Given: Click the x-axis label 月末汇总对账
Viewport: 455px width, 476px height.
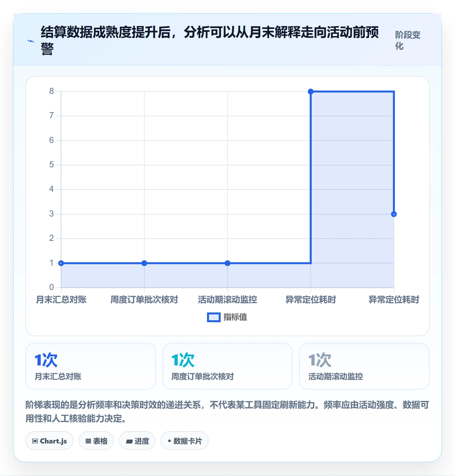Looking at the screenshot, I should click(x=61, y=300).
